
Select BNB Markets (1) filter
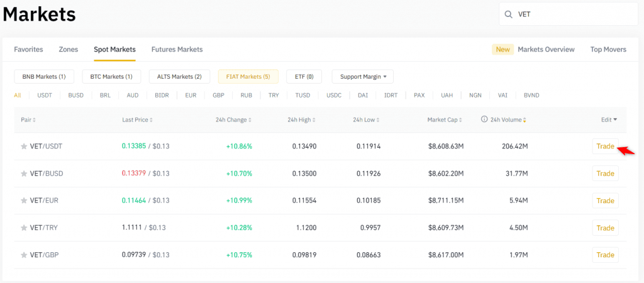point(44,76)
